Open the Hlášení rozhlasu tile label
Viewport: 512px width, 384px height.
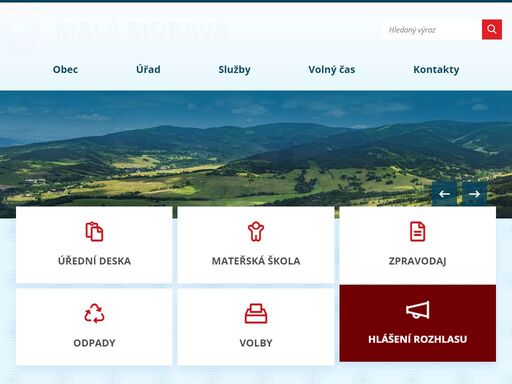[x=417, y=339]
